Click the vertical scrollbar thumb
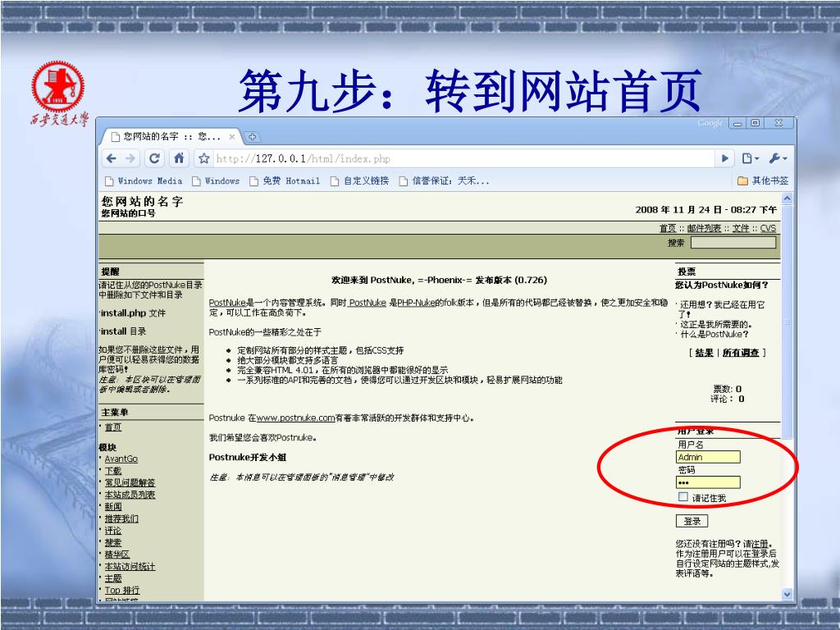The image size is (840, 630). coord(787,322)
